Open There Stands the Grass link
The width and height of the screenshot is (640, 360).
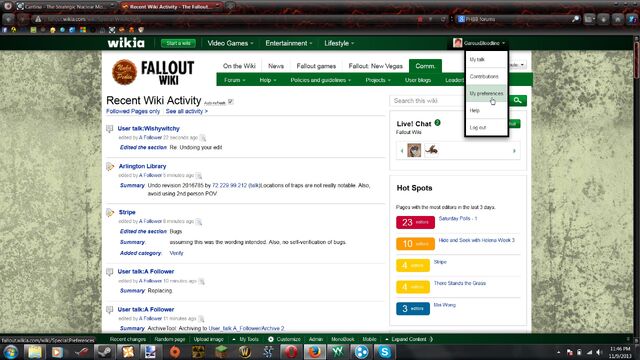click(460, 283)
